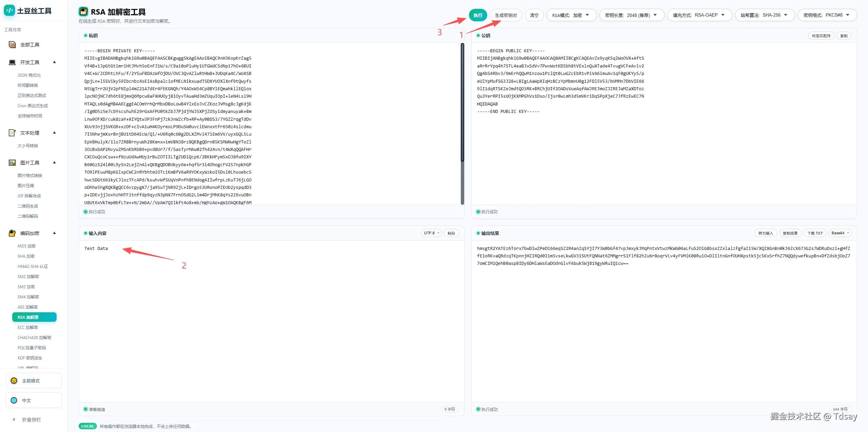Click the 中文 language globe icon

pyautogui.click(x=14, y=400)
